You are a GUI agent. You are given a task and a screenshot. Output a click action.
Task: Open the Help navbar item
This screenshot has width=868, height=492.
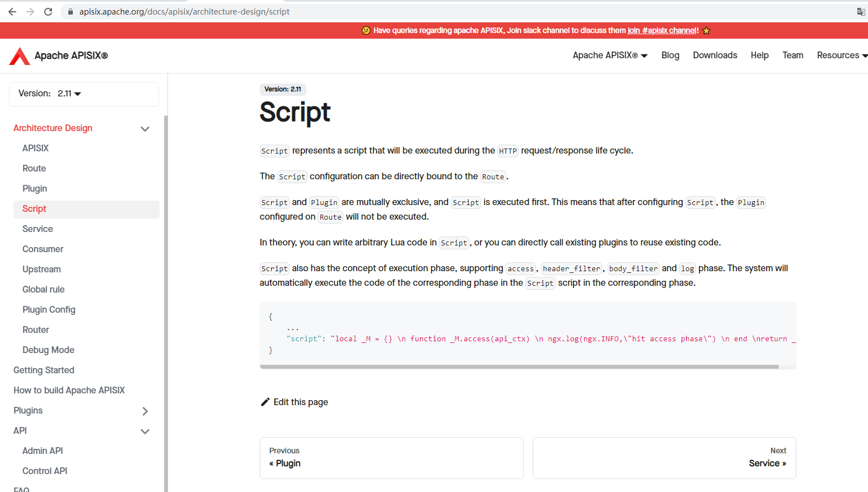coord(759,55)
